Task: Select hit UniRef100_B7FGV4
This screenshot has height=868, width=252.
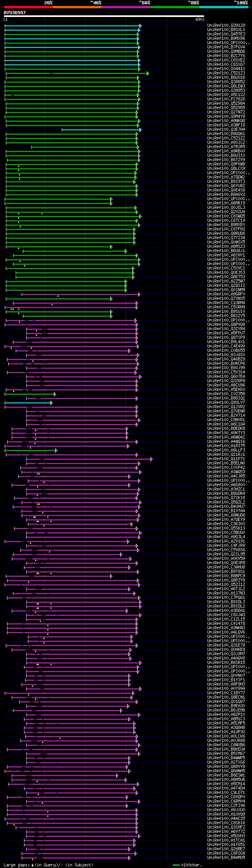Action: pos(226,47)
